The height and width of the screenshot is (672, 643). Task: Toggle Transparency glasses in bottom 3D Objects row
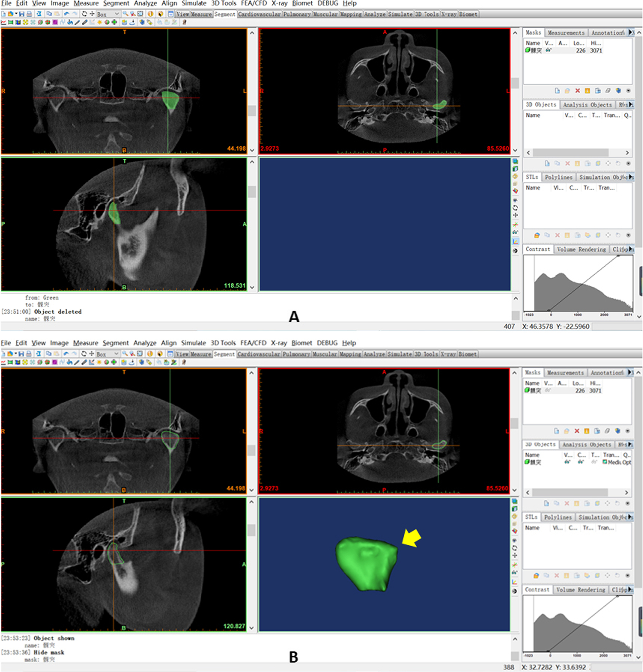tap(594, 462)
